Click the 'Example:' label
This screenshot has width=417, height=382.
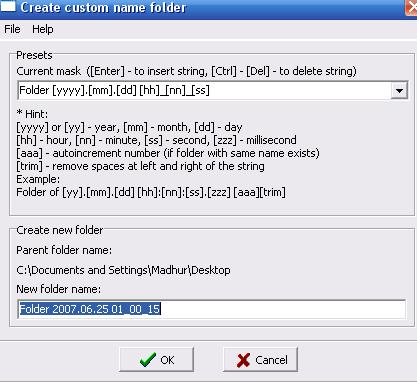pyautogui.click(x=38, y=179)
